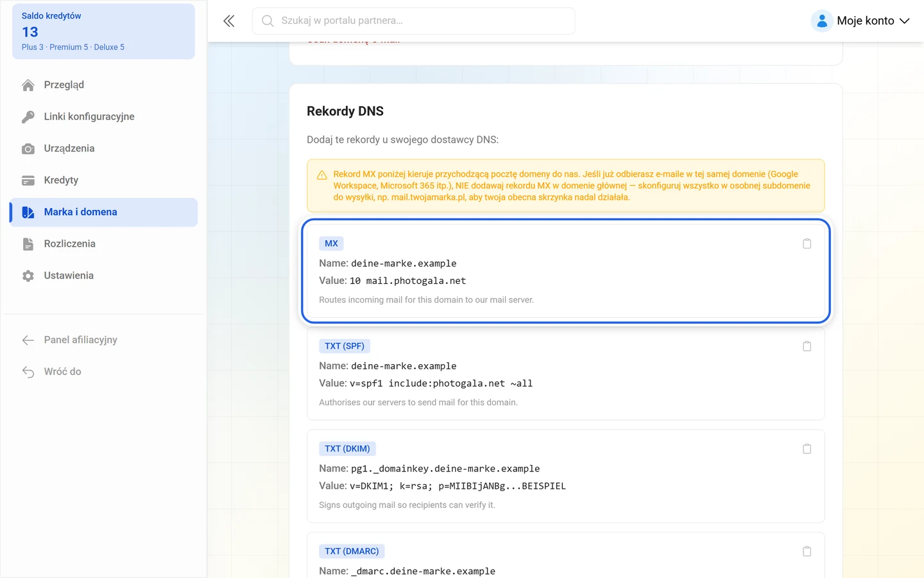924x578 pixels.
Task: Go to Panel afiliacyjny
Action: [x=103, y=340]
